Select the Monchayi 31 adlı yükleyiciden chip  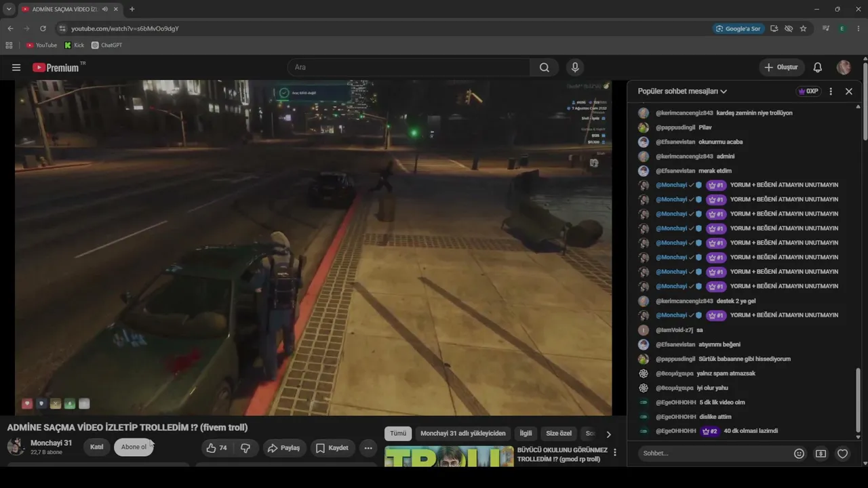(x=463, y=434)
